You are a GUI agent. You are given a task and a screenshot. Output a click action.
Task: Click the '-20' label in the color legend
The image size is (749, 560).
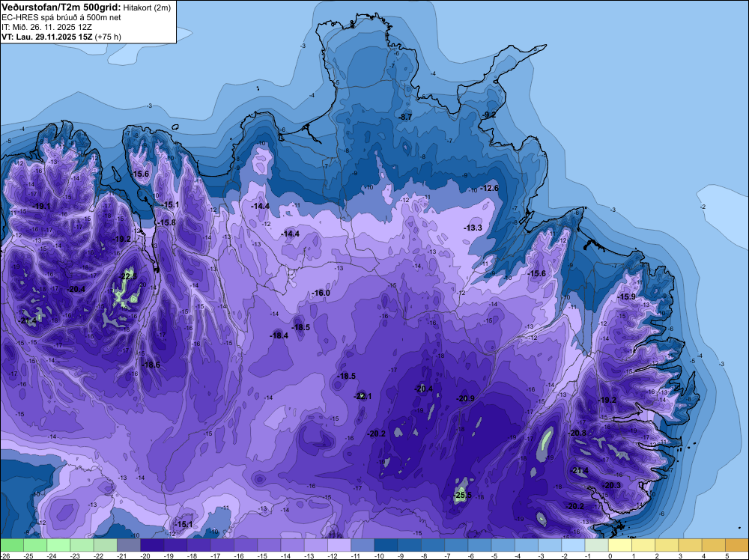coord(147,556)
